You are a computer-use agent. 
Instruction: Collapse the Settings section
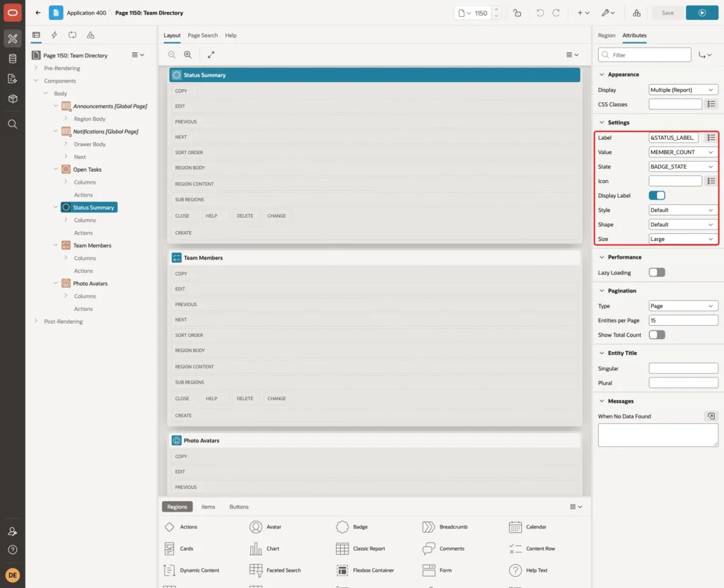click(602, 122)
